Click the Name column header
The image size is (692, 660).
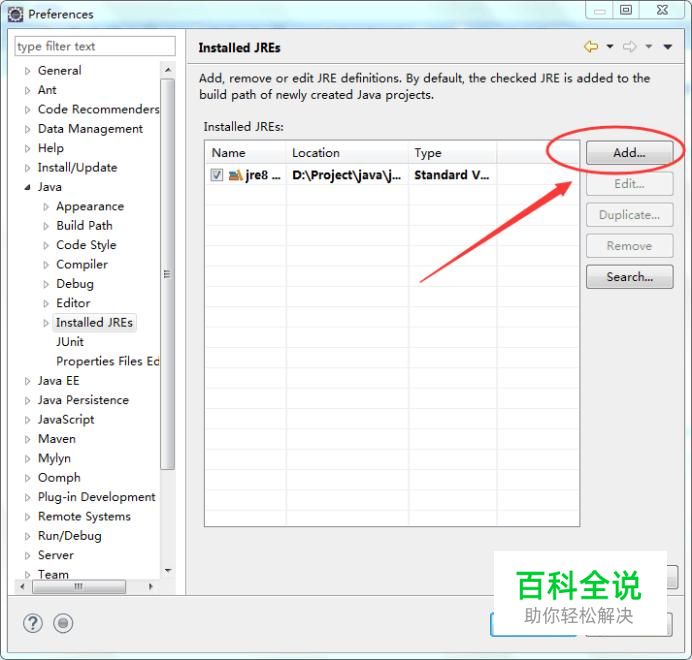pos(245,153)
